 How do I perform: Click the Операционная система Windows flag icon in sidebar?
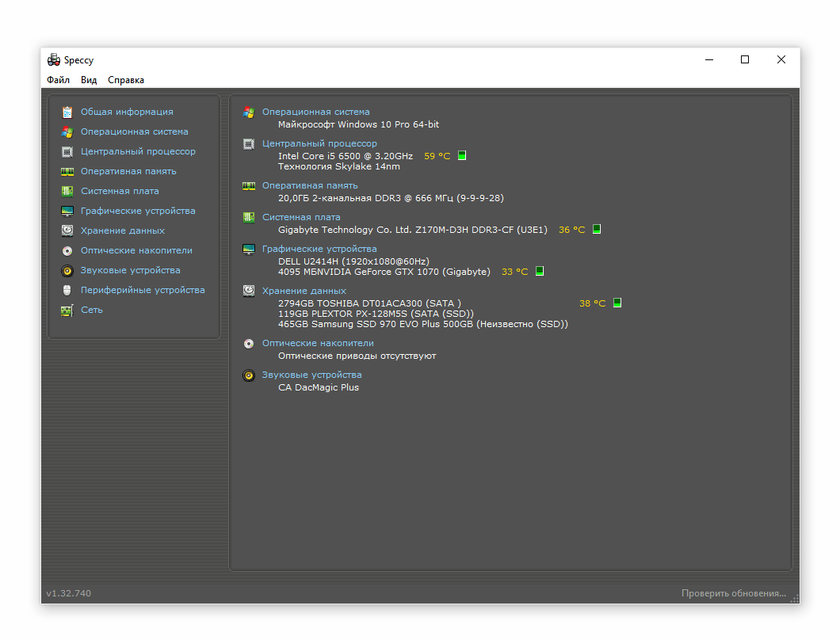(x=67, y=131)
